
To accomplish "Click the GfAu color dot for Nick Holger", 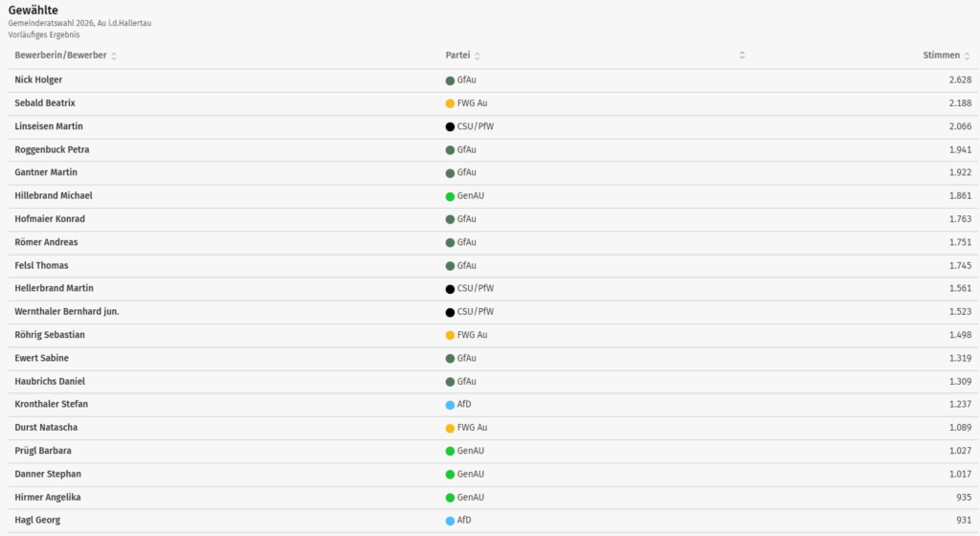I will tap(450, 80).
